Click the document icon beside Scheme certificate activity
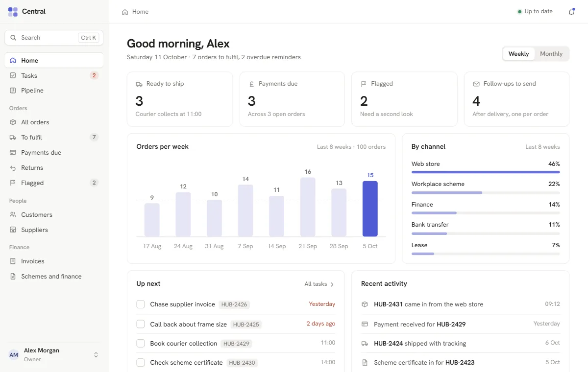Screen dimensions: 588x372 pos(365,363)
